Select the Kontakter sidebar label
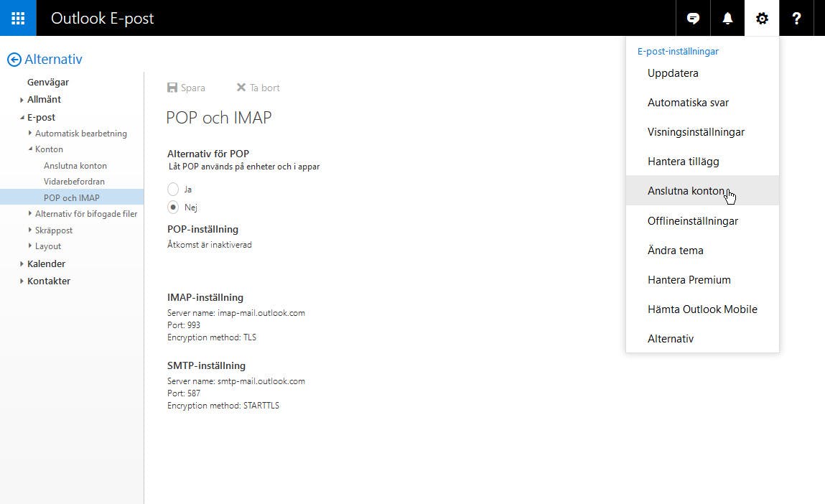 coord(49,281)
